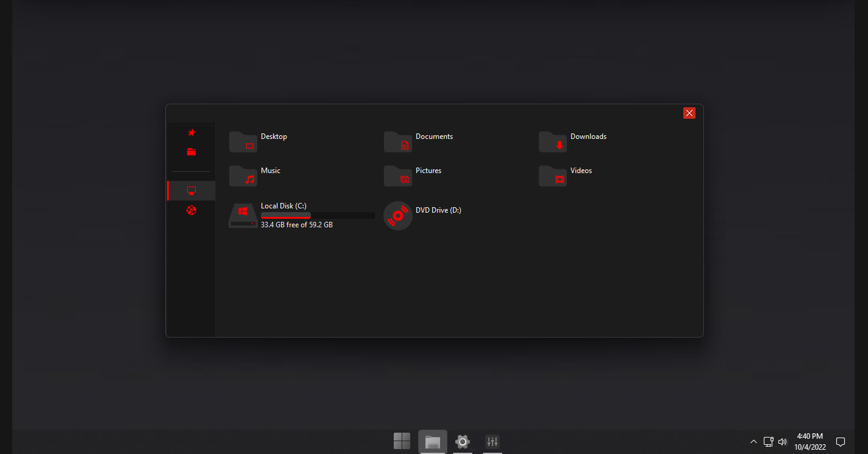Open the Start menu
The height and width of the screenshot is (454, 868).
click(402, 441)
